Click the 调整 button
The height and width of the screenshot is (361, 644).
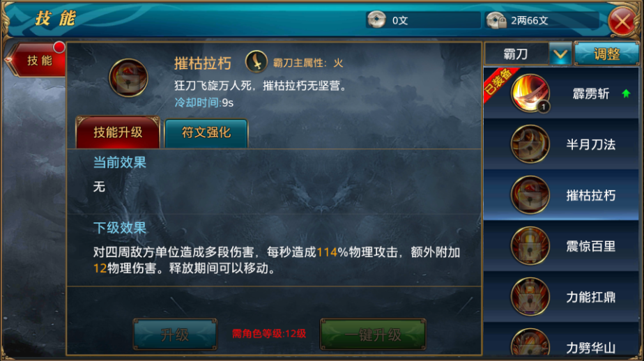coord(606,54)
